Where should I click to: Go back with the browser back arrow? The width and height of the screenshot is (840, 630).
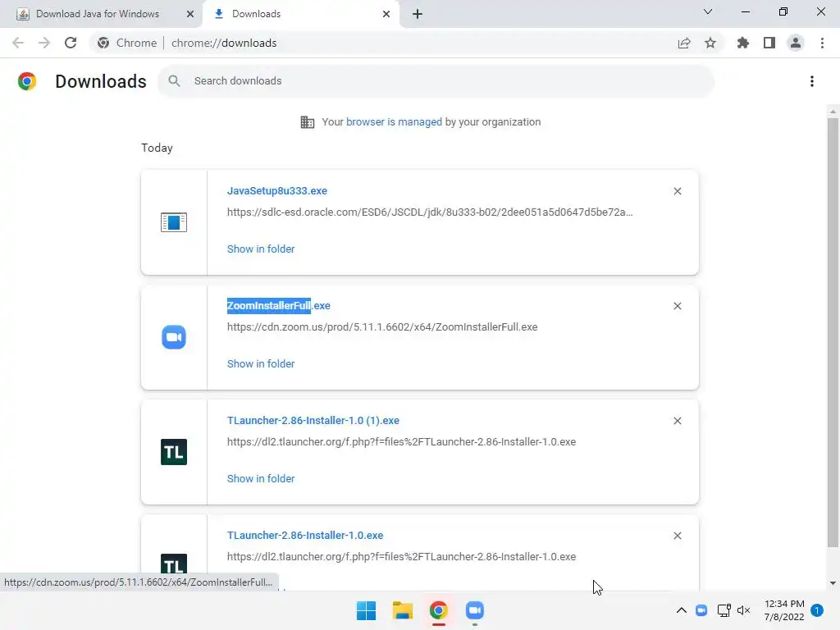pyautogui.click(x=18, y=43)
